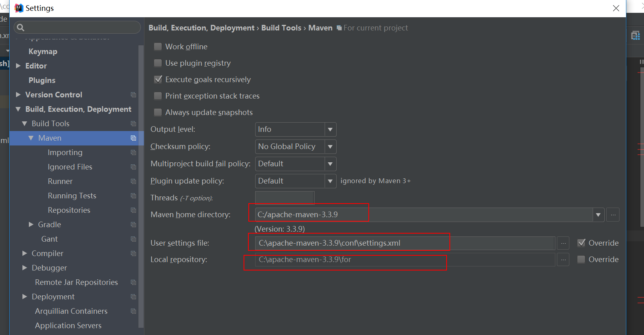Select the Runner settings page
Viewport: 644px width, 335px height.
(x=60, y=181)
